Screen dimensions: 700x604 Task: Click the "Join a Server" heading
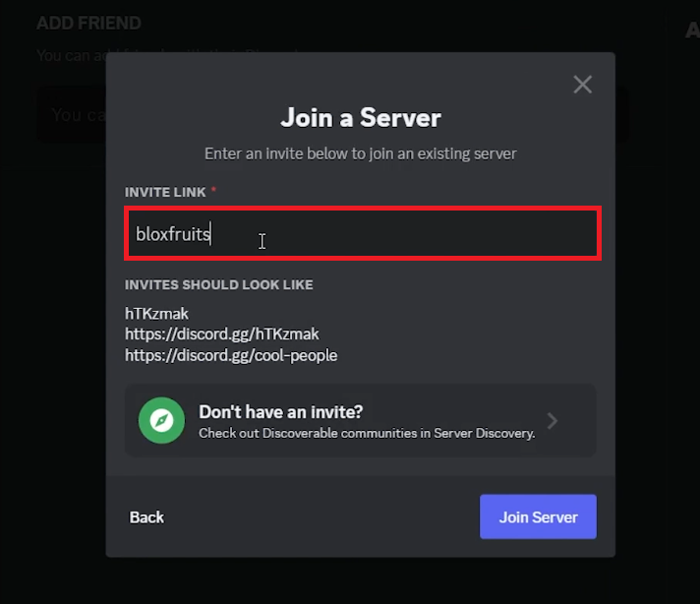(361, 118)
